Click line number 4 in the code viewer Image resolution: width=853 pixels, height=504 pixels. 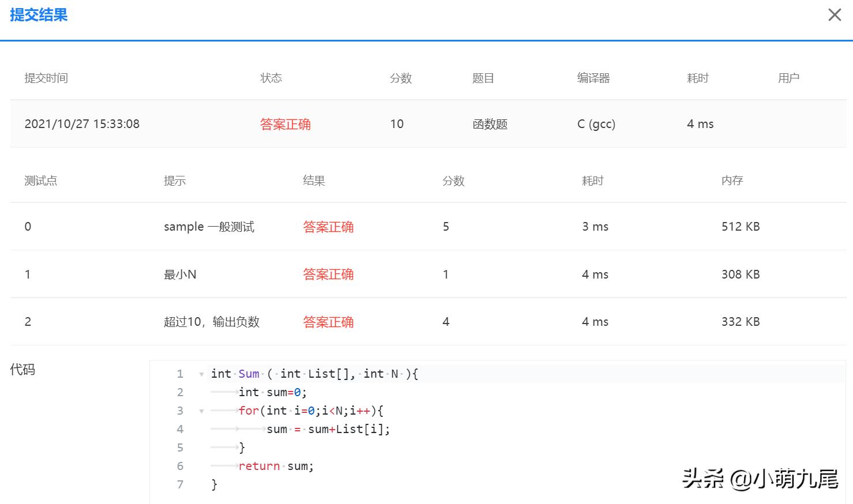[180, 429]
